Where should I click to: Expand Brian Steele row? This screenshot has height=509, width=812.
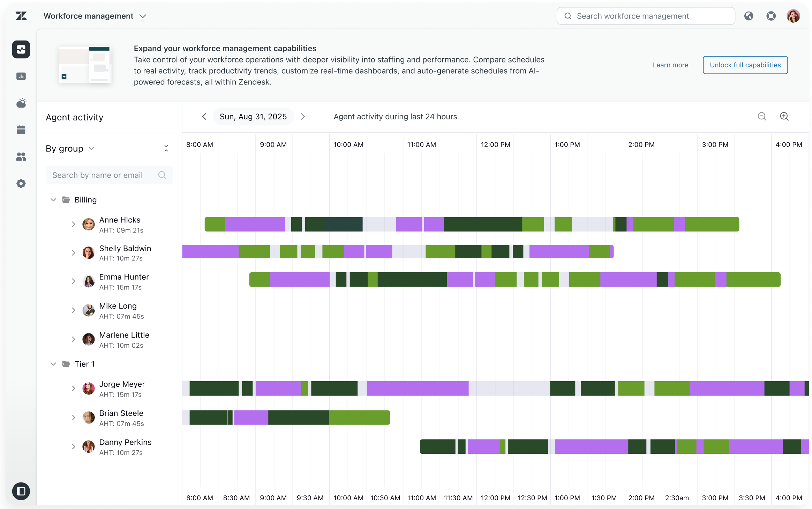click(x=73, y=418)
